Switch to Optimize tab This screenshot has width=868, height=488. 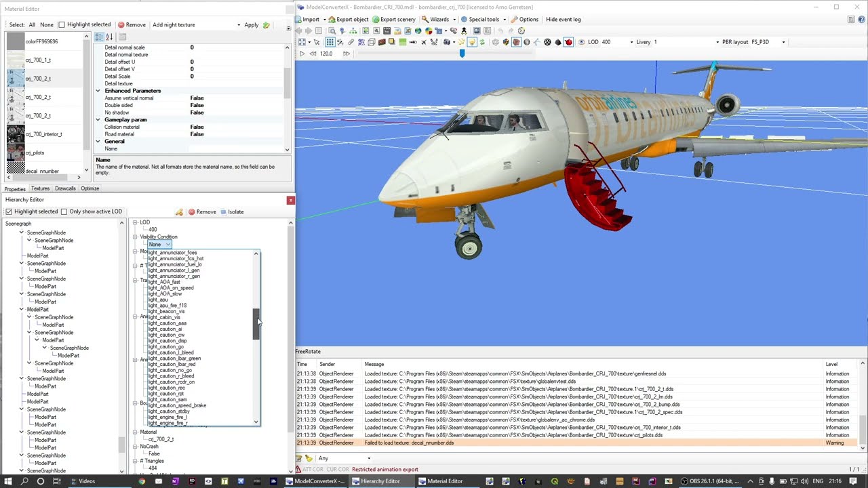coord(90,188)
